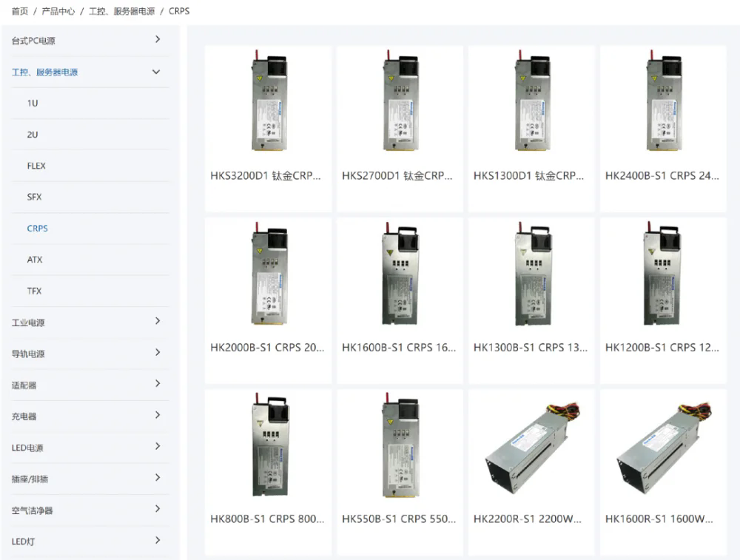
Task: View HK1600R-S1 1600W module image
Action: tap(664, 448)
